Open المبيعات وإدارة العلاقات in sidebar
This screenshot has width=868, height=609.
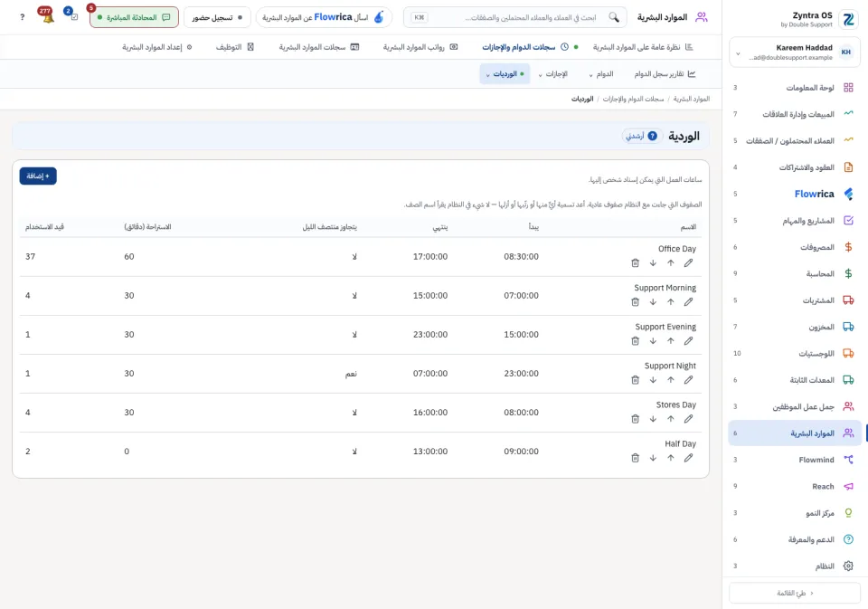click(795, 114)
